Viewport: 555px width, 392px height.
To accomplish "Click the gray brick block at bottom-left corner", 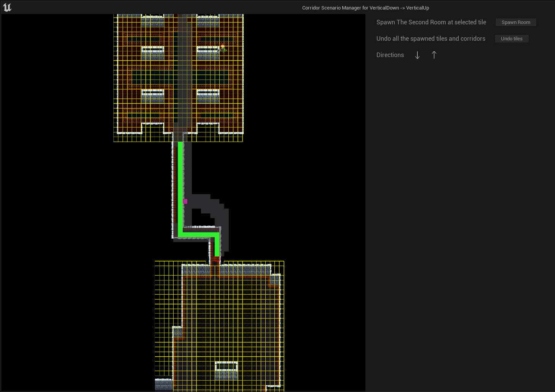I will pos(164,384).
